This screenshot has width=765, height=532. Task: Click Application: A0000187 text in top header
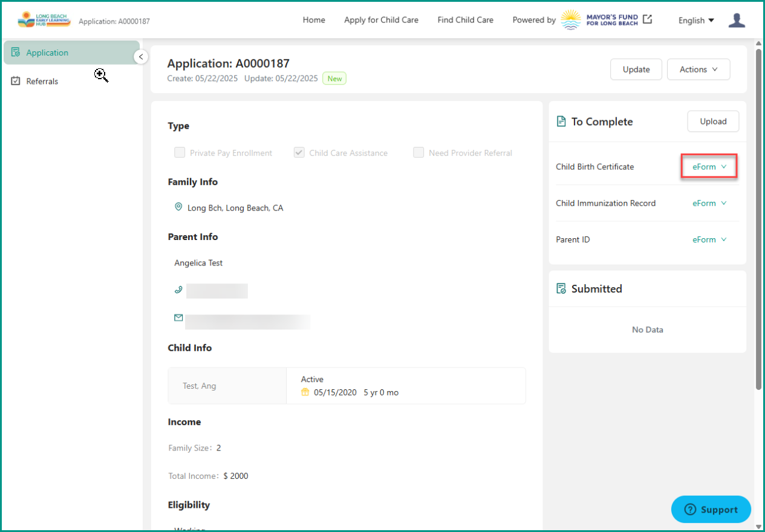(x=114, y=21)
